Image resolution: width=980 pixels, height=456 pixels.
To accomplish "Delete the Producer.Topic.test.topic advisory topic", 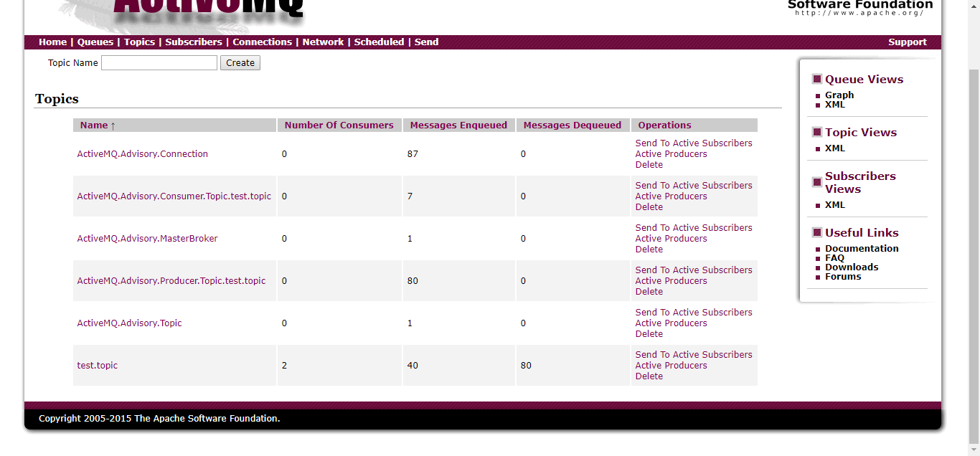I will [x=649, y=292].
